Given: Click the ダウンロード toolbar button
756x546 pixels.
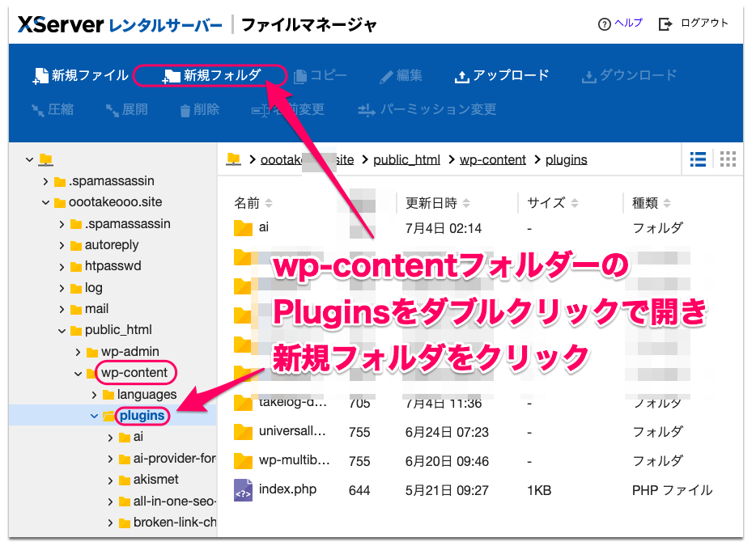Looking at the screenshot, I should (x=629, y=76).
